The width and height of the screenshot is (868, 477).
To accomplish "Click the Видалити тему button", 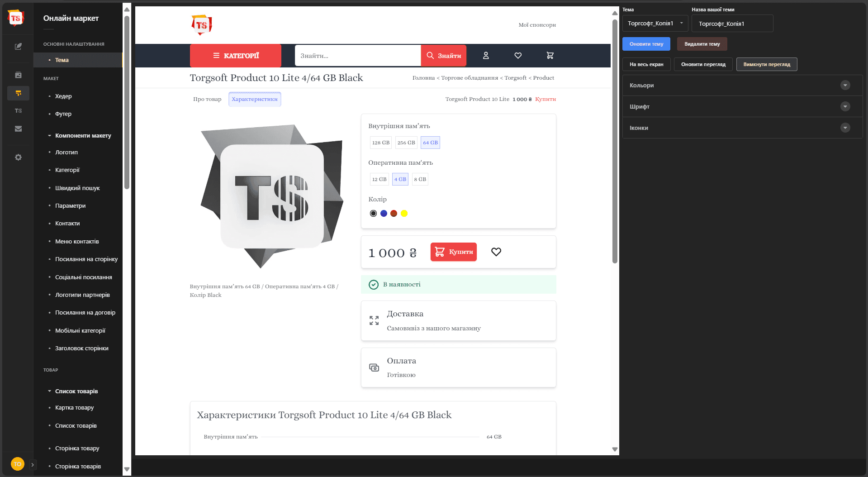I will 702,44.
